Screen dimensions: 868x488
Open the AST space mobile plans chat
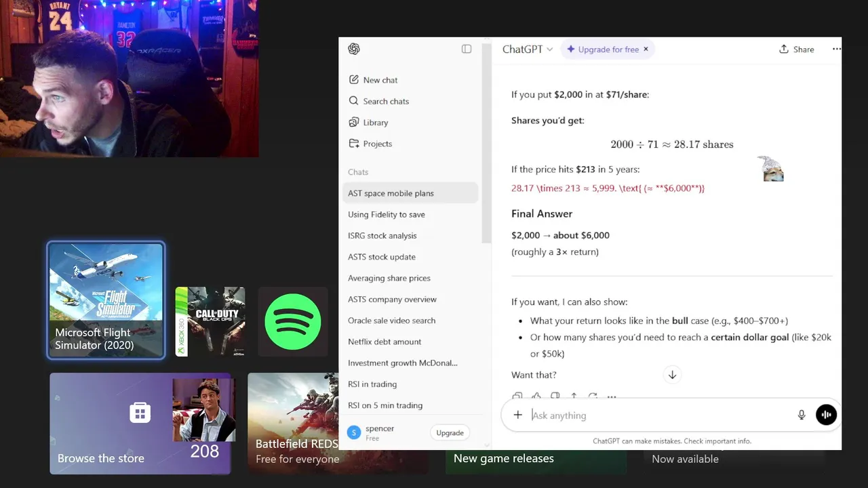point(411,193)
